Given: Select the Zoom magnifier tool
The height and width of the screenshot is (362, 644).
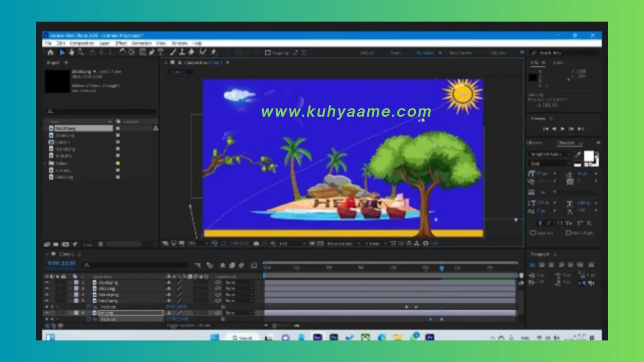Looking at the screenshot, I should click(x=80, y=52).
